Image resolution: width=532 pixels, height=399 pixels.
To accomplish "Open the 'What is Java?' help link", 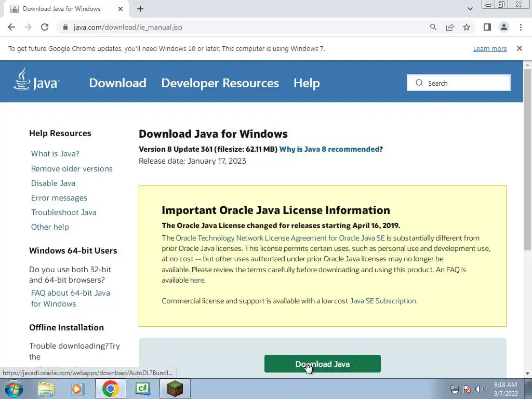I will (x=55, y=154).
